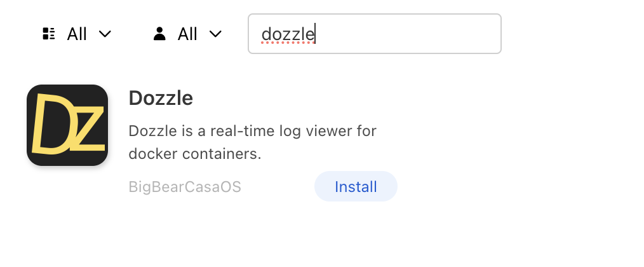Place cursor on the typed word dozzle
The height and width of the screenshot is (267, 644).
tap(288, 34)
